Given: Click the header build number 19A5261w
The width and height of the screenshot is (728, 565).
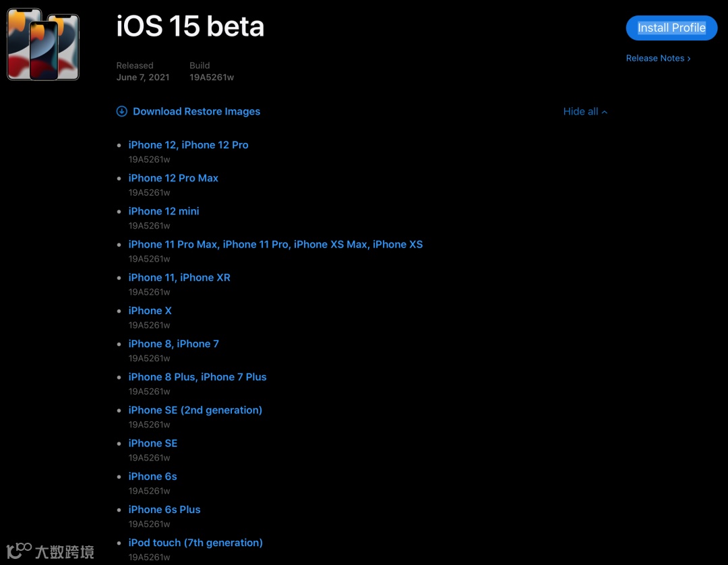Looking at the screenshot, I should 211,77.
